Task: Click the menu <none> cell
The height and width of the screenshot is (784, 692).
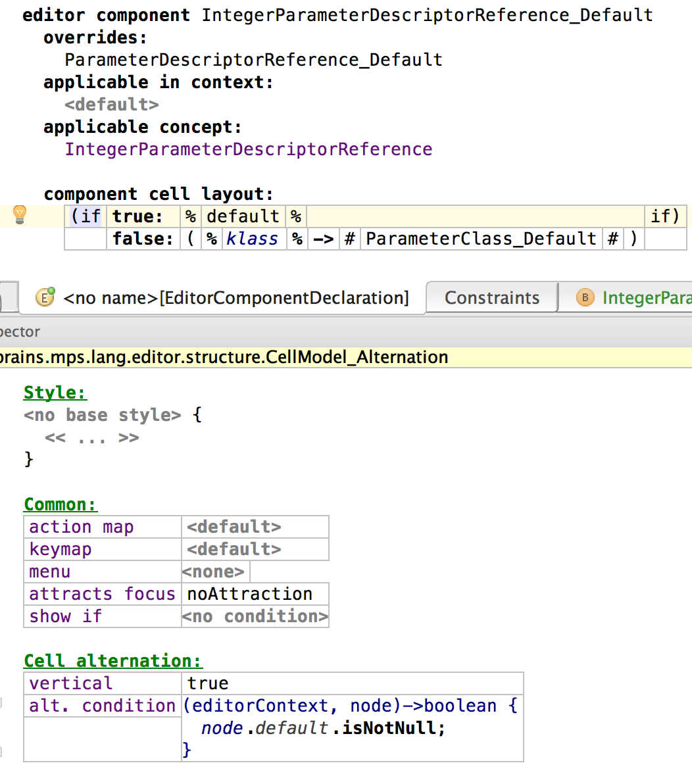Action: click(x=213, y=572)
